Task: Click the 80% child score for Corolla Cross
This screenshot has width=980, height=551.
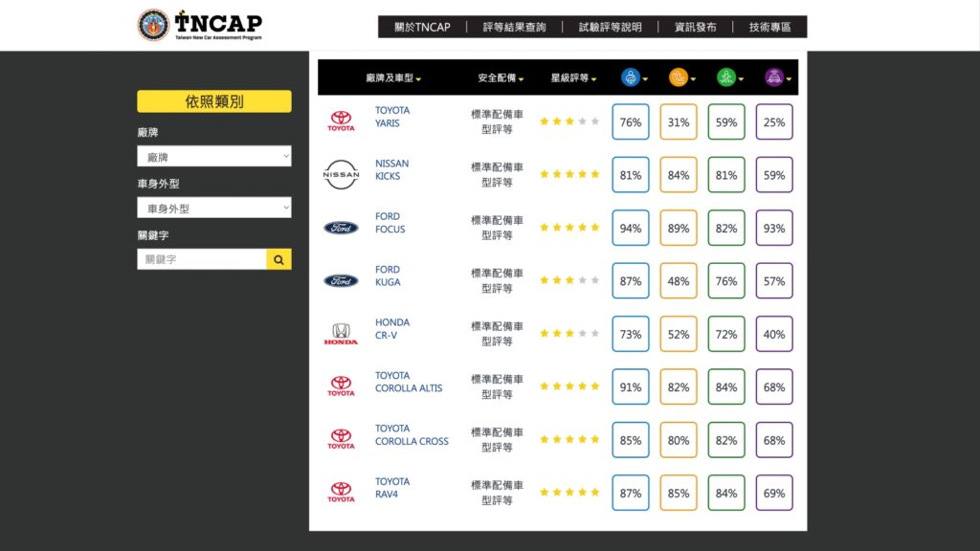Action: click(679, 440)
